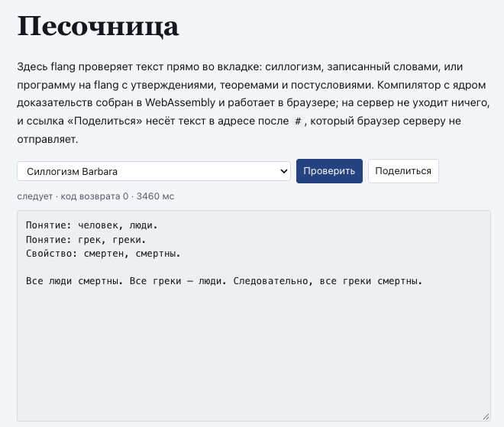The width and height of the screenshot is (504, 427).
Task: Click the status line «следует · код возврата 0»
Action: pyautogui.click(x=73, y=196)
